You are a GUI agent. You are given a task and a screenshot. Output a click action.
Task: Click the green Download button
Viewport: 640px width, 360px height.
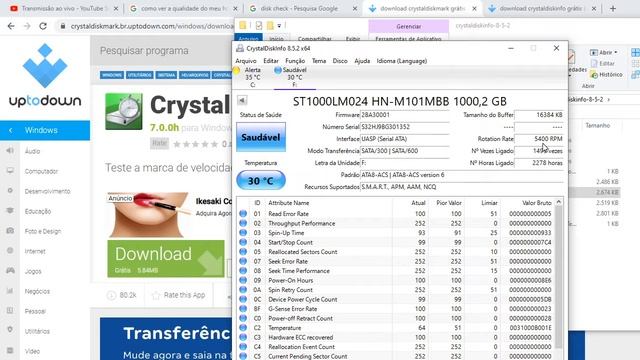tap(166, 259)
